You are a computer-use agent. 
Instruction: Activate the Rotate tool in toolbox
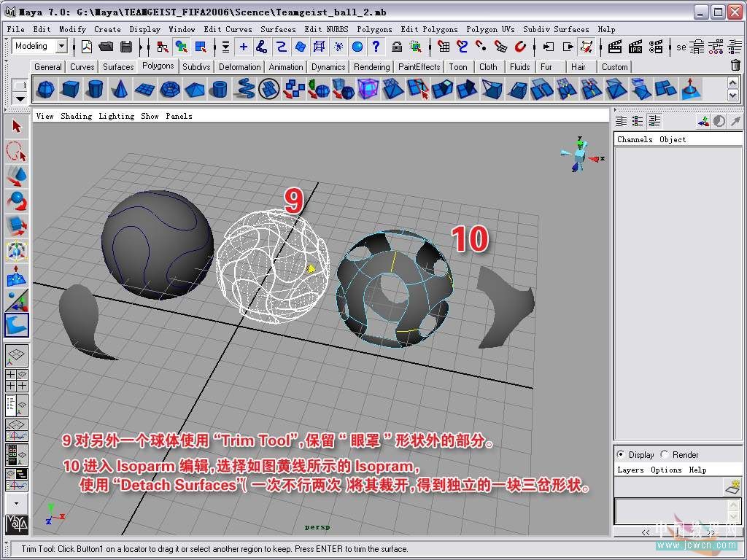[x=17, y=201]
